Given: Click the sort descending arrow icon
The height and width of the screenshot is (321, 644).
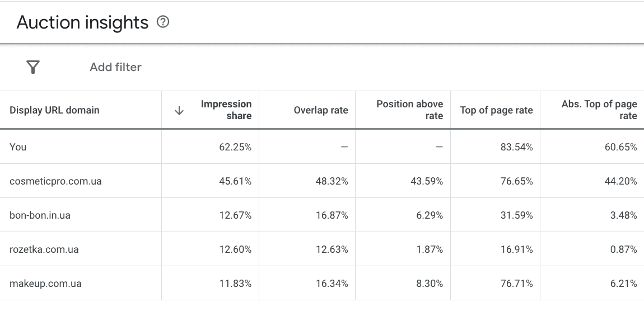Looking at the screenshot, I should coord(179,111).
